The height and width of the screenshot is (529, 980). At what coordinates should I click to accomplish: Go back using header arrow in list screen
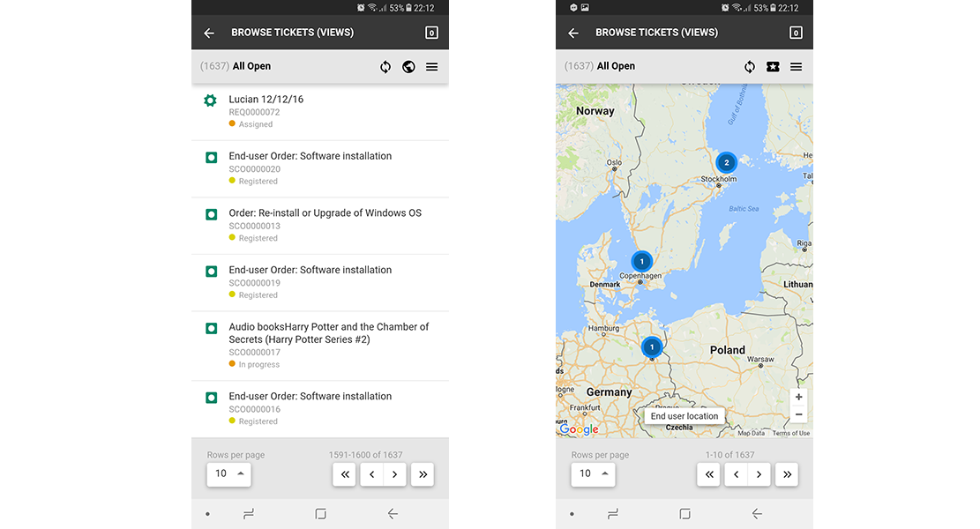coord(209,34)
